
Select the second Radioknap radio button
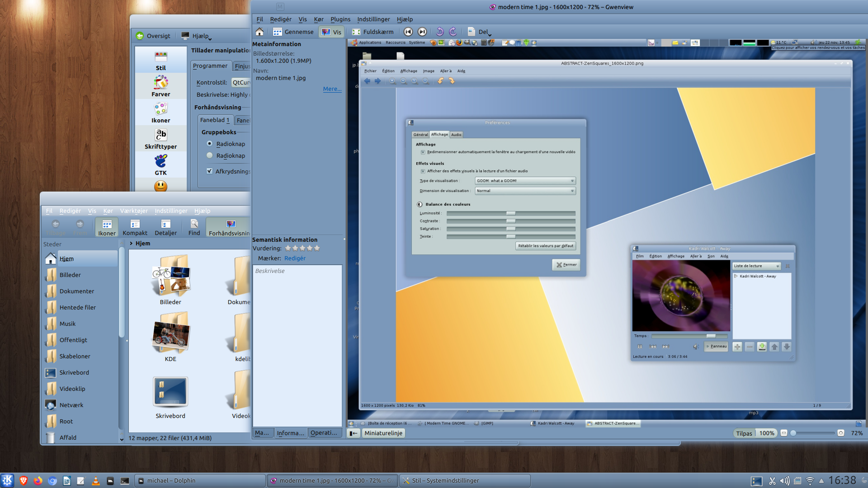(209, 155)
